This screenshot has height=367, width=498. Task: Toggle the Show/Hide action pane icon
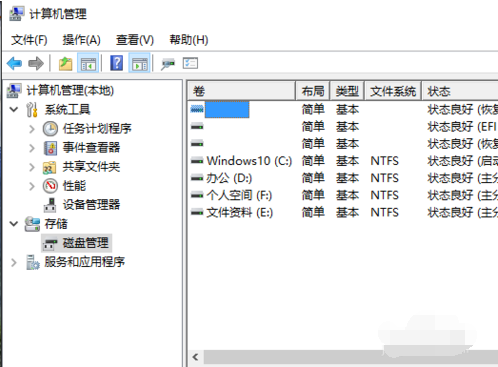click(x=139, y=63)
